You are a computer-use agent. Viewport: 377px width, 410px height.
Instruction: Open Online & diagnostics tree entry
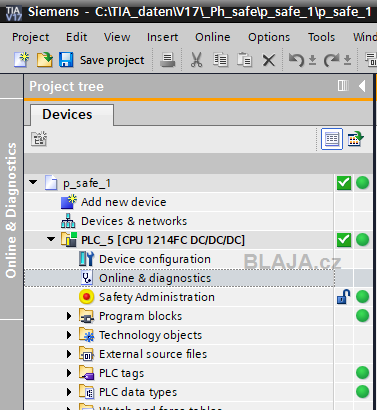[x=155, y=278]
